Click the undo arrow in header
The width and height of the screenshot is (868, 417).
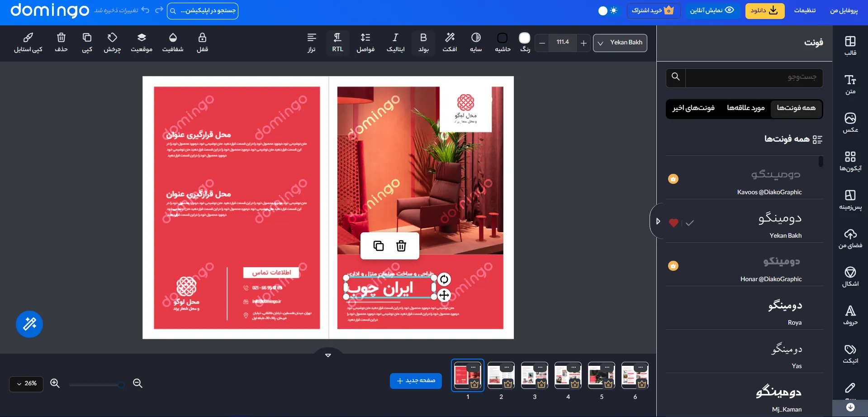tap(145, 10)
